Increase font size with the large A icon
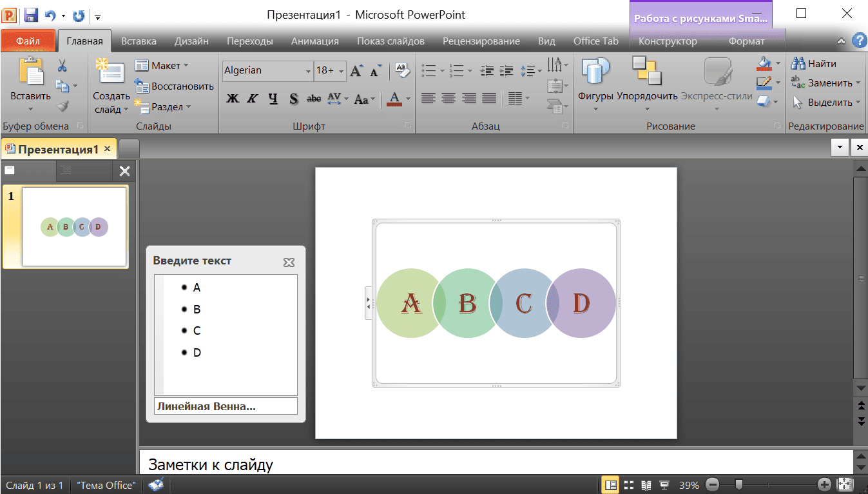The width and height of the screenshot is (868, 494). point(357,70)
